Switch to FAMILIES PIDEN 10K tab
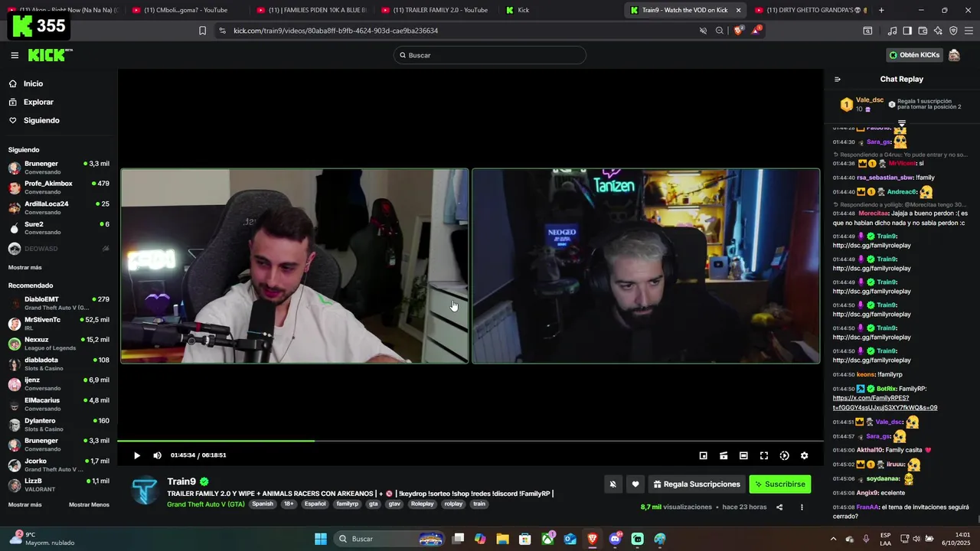This screenshot has width=980, height=551. coord(312,10)
